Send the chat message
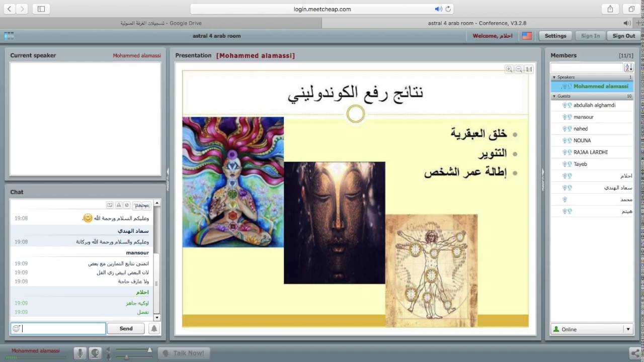This screenshot has height=362, width=644. [126, 328]
